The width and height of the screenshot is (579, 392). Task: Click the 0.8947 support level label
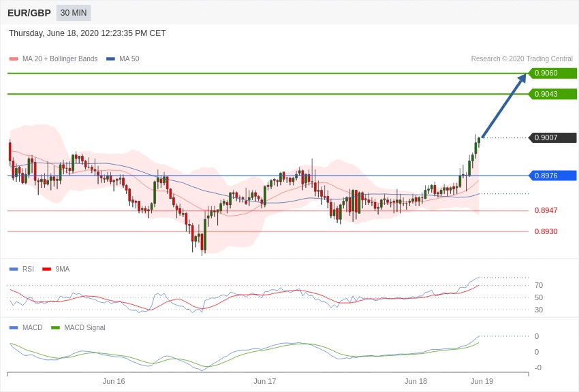[x=546, y=210]
